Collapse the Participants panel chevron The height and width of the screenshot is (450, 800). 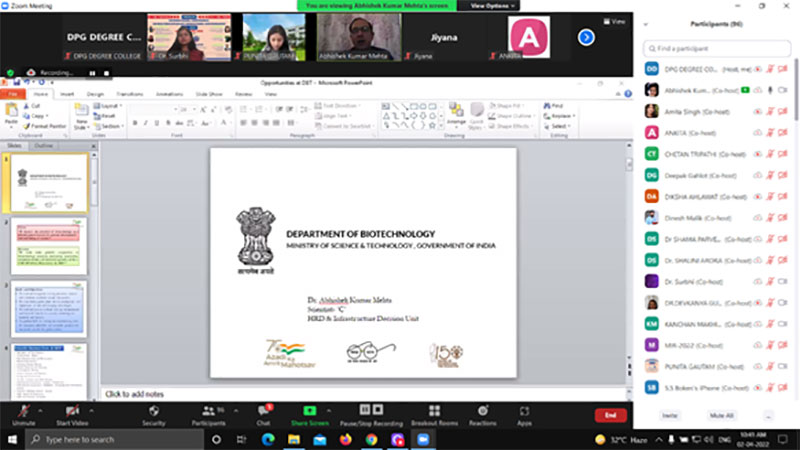pyautogui.click(x=646, y=24)
